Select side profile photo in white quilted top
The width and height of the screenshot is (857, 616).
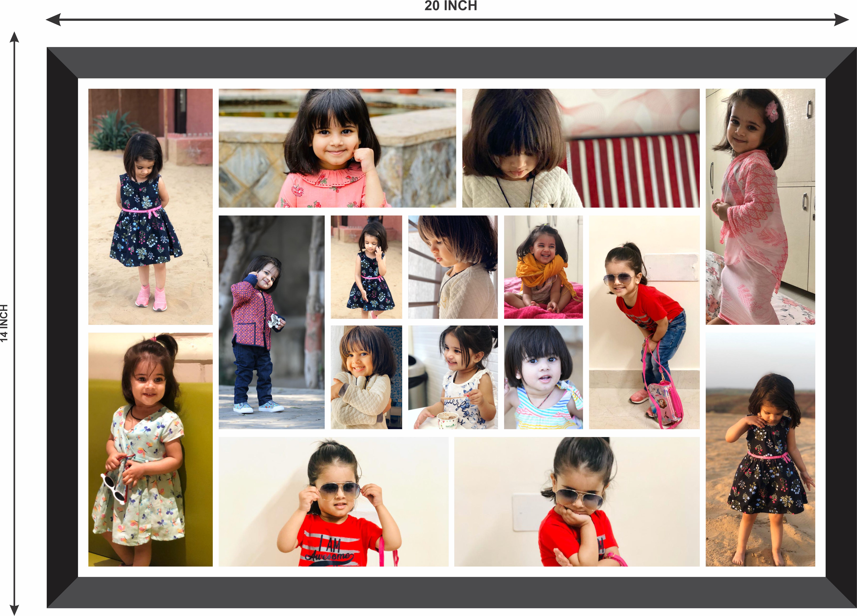click(x=453, y=267)
